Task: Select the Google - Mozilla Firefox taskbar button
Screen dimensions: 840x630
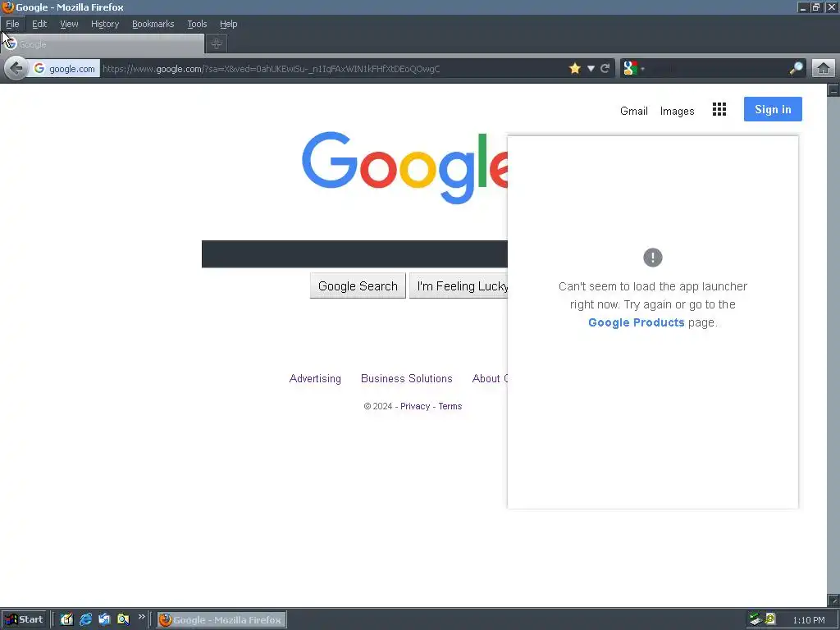Action: (x=221, y=620)
